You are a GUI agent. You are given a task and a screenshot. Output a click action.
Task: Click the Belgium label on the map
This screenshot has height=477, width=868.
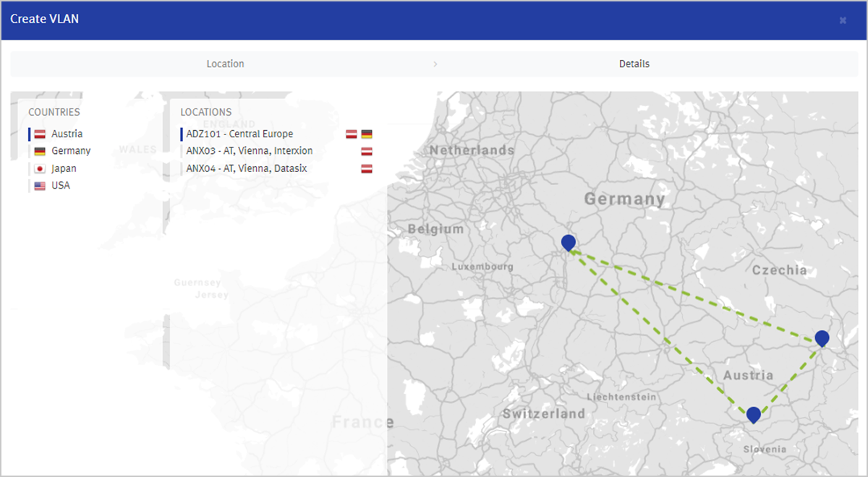pos(435,229)
